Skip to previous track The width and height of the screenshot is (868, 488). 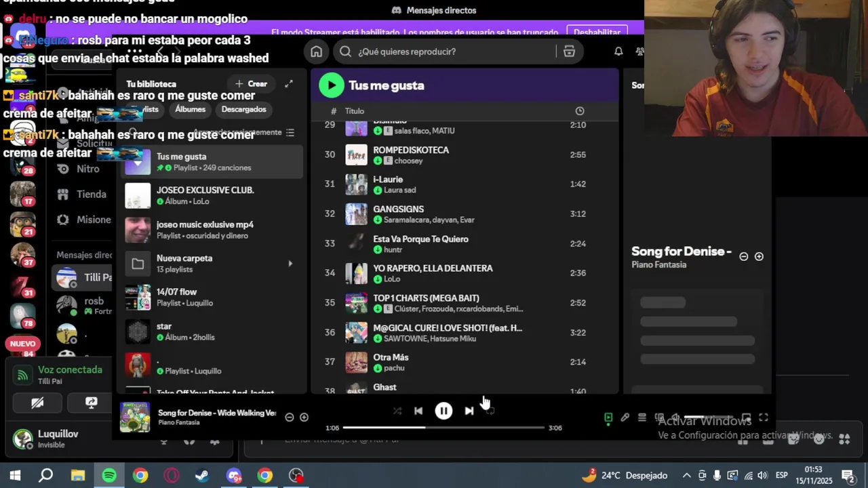point(418,411)
